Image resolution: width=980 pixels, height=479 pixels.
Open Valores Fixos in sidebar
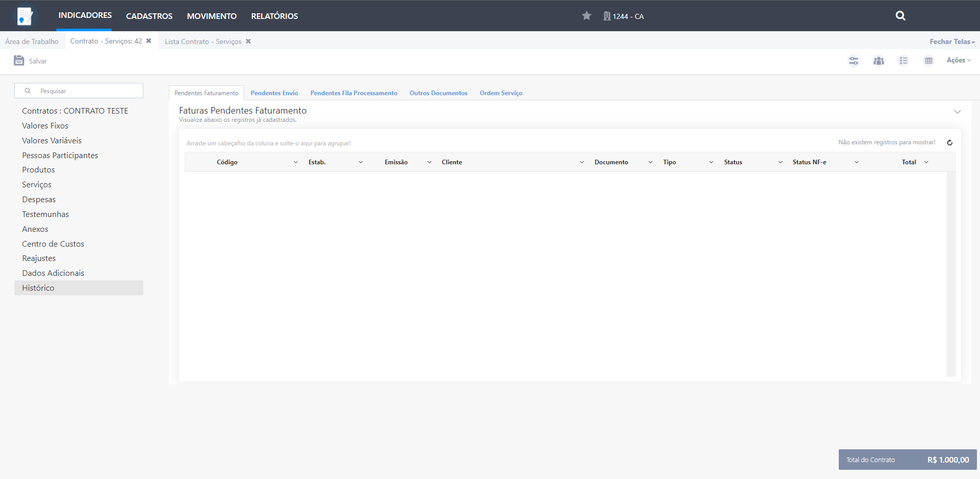point(45,126)
